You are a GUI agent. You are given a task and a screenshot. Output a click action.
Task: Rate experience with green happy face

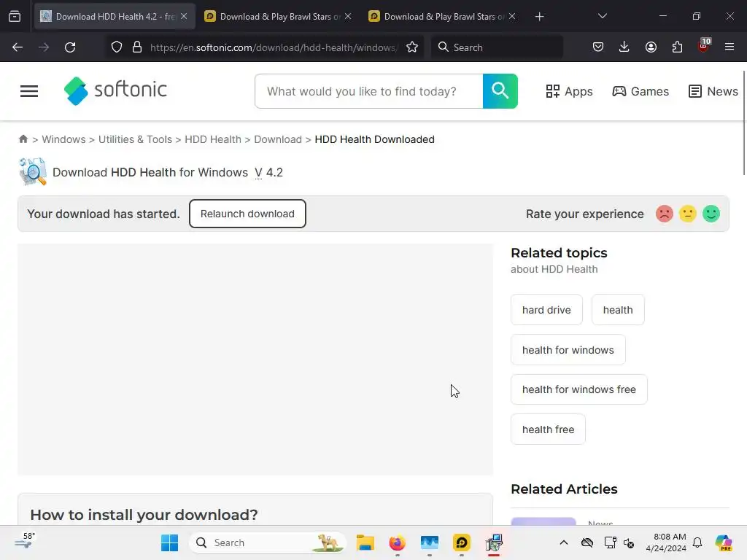(711, 214)
